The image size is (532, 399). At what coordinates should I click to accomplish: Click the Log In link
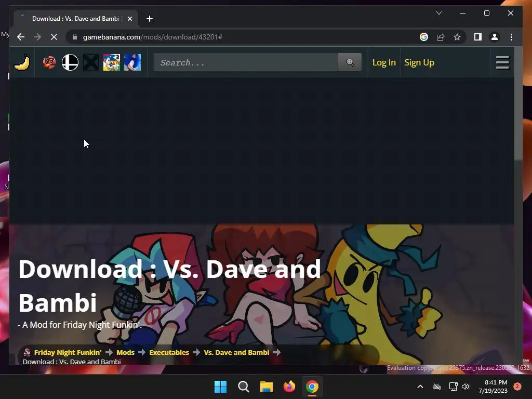[x=384, y=62]
